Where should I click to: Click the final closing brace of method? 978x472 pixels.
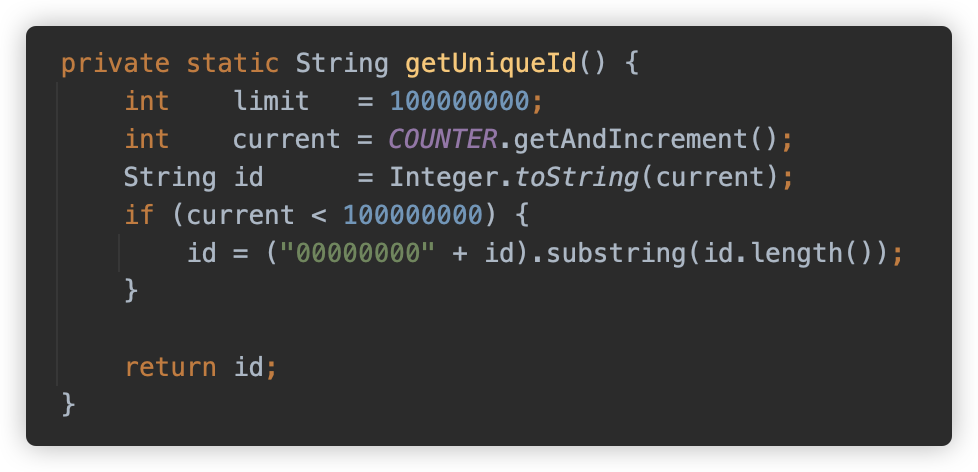click(69, 405)
